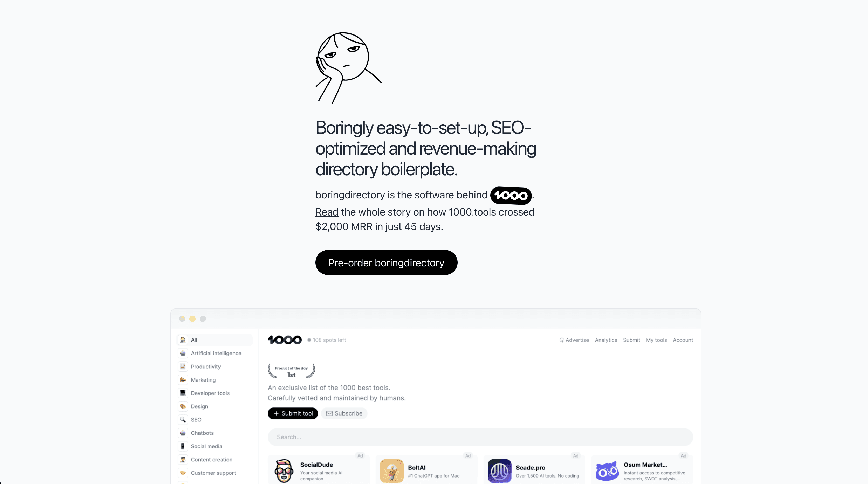This screenshot has width=868, height=484.
Task: Read the full story link
Action: tap(327, 211)
